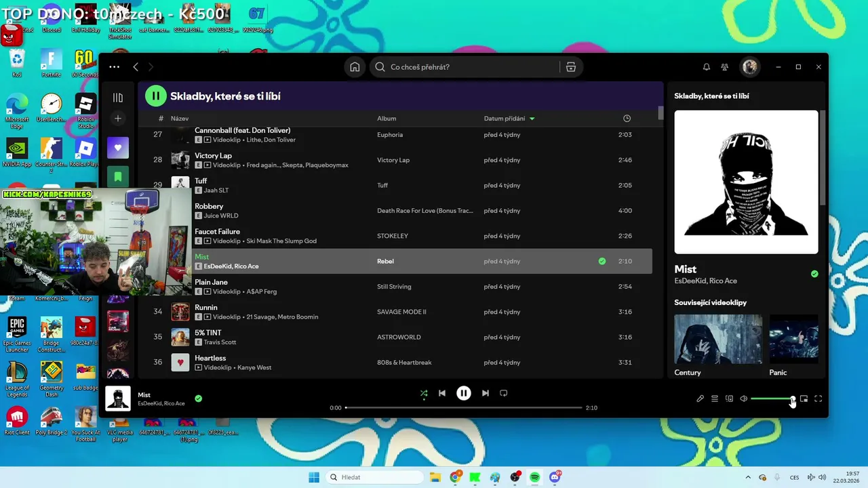Click the Heartless track title

click(210, 358)
